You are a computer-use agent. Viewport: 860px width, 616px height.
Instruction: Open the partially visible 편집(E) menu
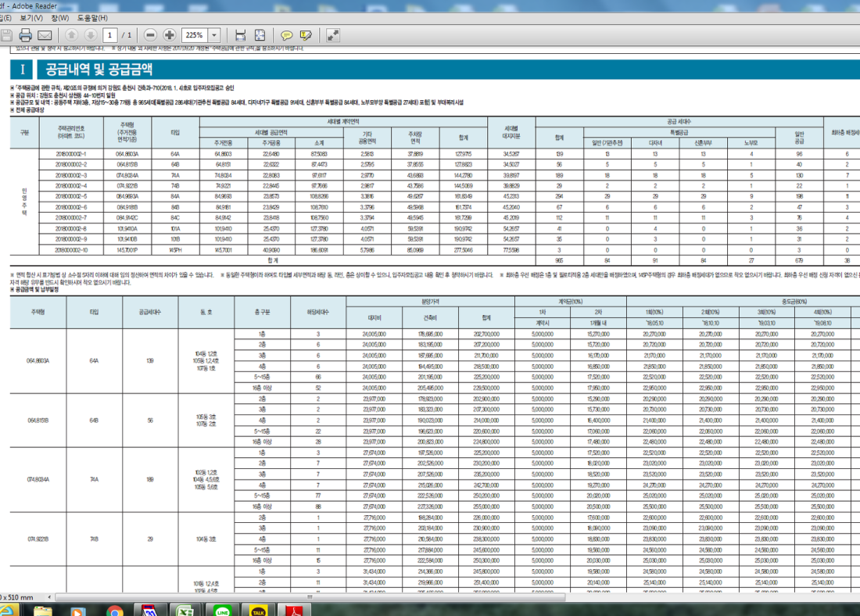point(5,18)
